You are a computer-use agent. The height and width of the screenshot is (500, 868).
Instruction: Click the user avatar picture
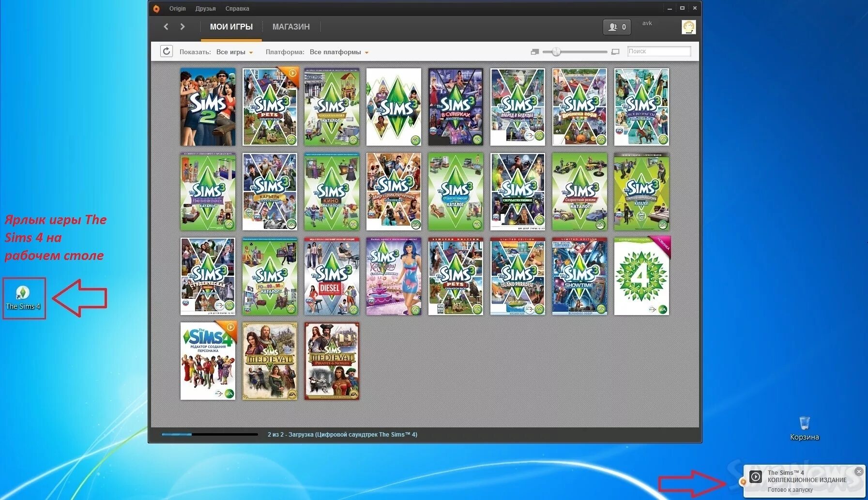pyautogui.click(x=688, y=27)
